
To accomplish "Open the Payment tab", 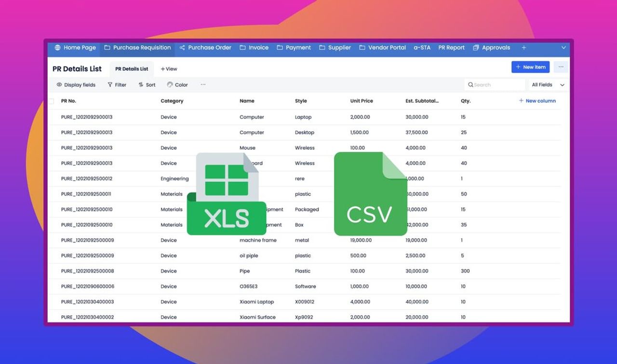I will point(294,48).
